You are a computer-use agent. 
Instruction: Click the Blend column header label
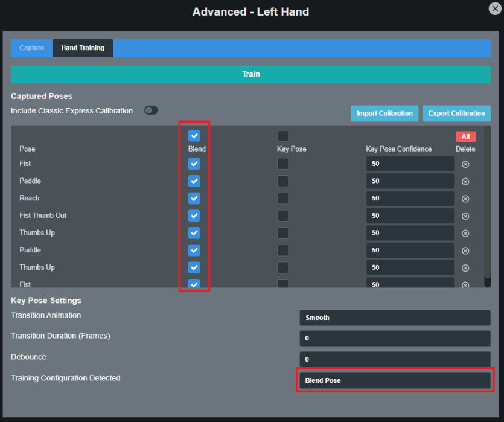(197, 149)
